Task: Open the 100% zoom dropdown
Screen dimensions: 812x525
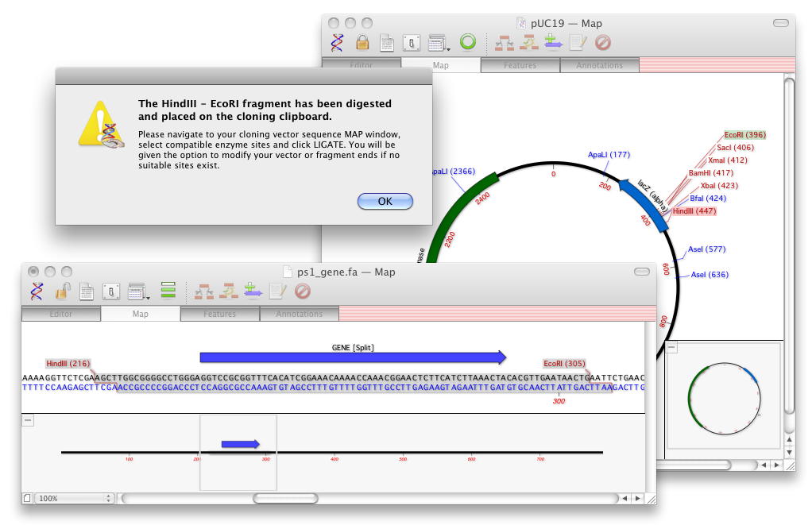Action: (75, 498)
